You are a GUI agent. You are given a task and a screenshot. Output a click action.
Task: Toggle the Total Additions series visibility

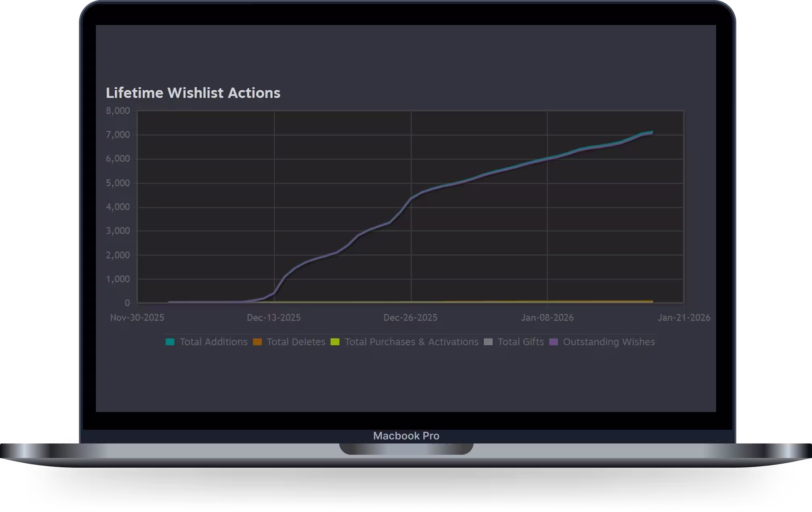pyautogui.click(x=213, y=342)
